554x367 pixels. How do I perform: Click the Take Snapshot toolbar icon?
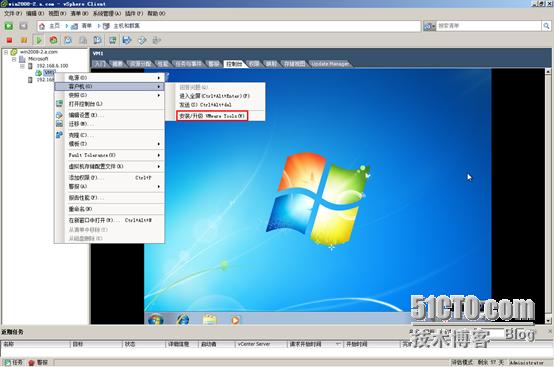click(68, 40)
